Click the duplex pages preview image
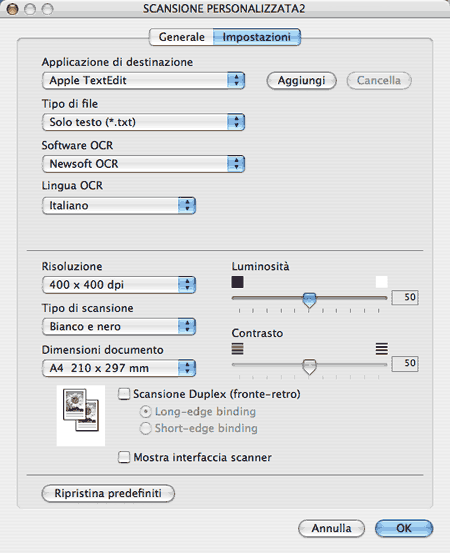This screenshot has width=450, height=553. [81, 415]
